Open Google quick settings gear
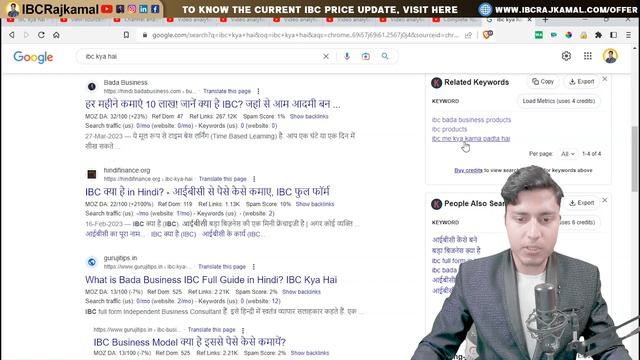The image size is (640, 360). (566, 56)
